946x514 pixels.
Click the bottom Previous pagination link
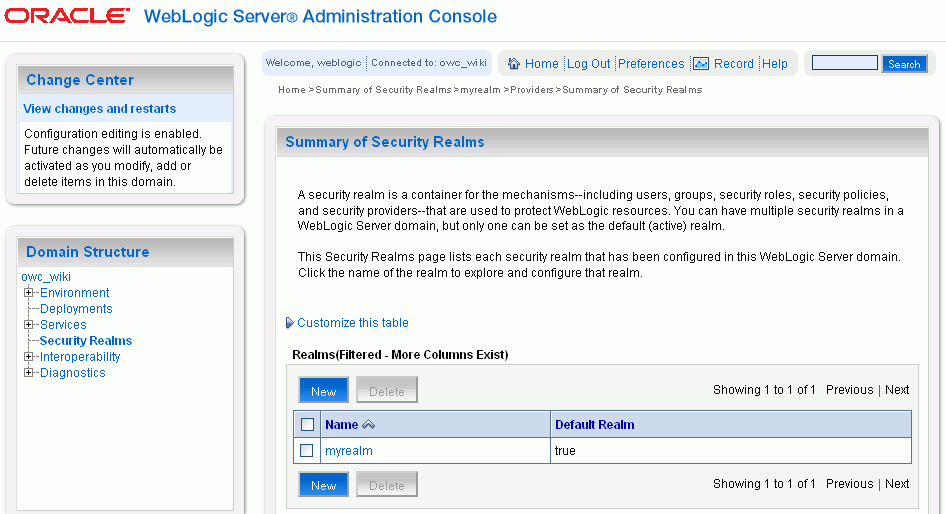tap(849, 484)
